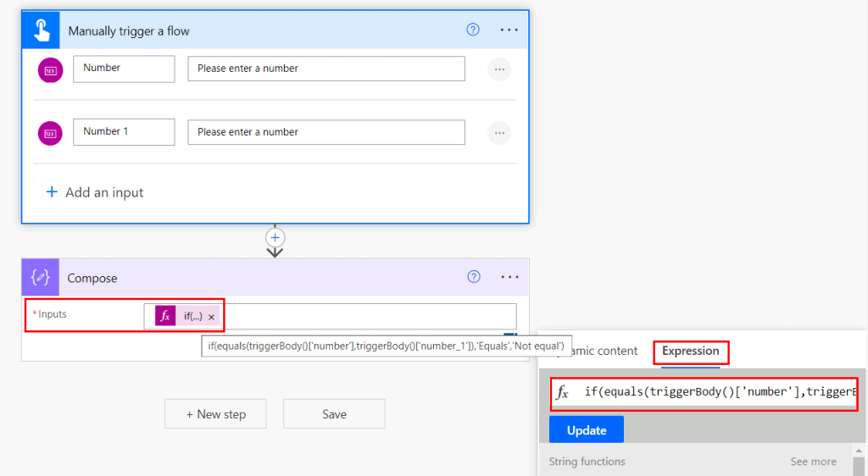Remove the if(...) expression token

coord(211,318)
